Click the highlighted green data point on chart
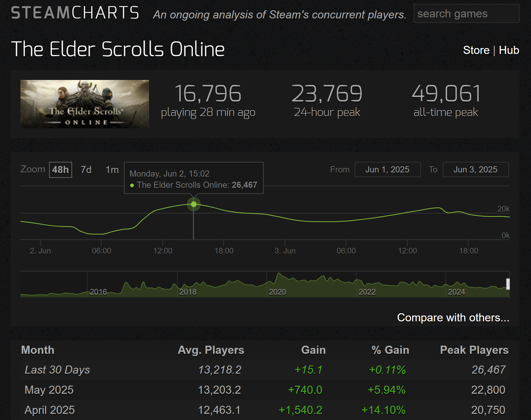 pyautogui.click(x=193, y=205)
